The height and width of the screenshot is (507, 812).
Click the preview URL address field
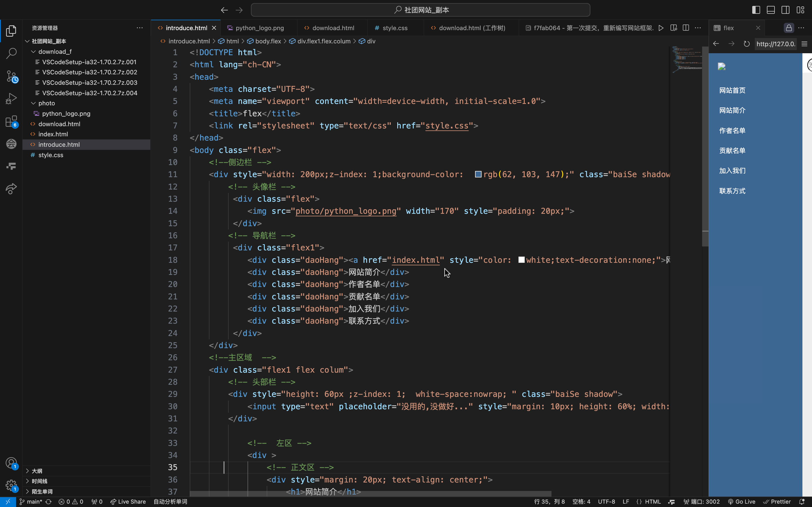point(775,44)
